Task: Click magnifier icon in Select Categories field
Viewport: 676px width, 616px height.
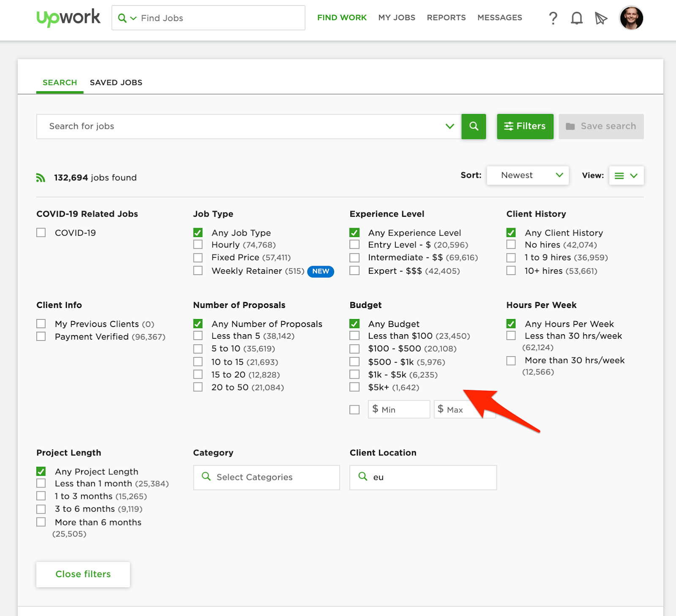Action: [x=206, y=477]
